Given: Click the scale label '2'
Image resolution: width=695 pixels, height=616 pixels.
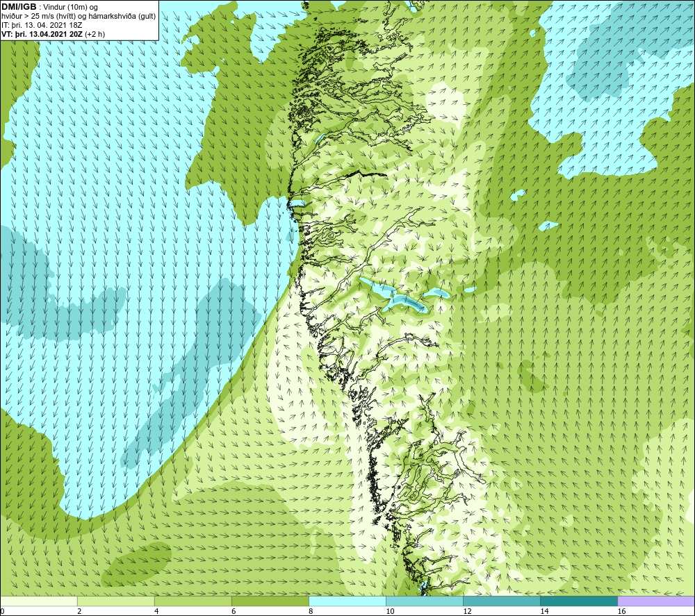Looking at the screenshot, I should coord(79,612).
